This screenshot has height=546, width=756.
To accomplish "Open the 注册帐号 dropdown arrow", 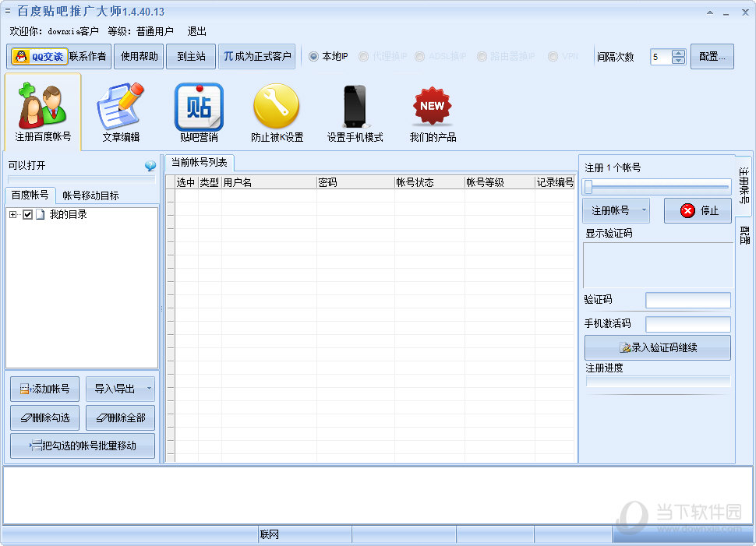I will tap(644, 210).
